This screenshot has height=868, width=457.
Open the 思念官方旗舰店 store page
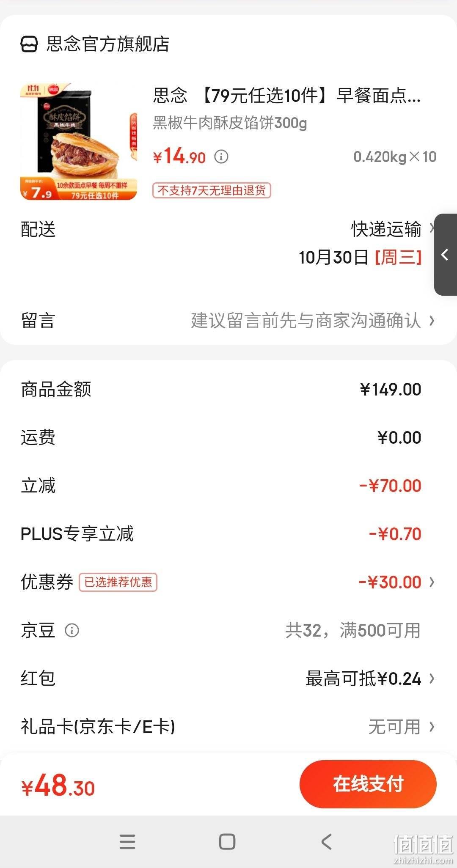pos(108,44)
